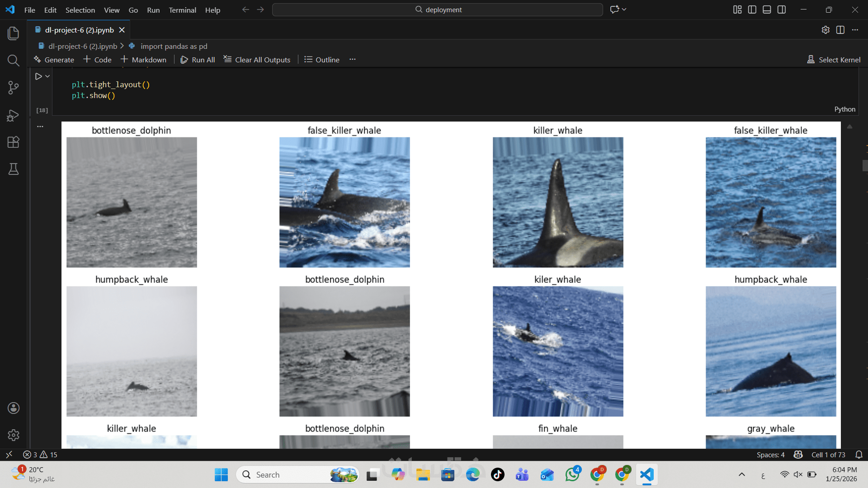The height and width of the screenshot is (488, 868).
Task: Expand the run cell options dropdown arrow
Action: [47, 76]
